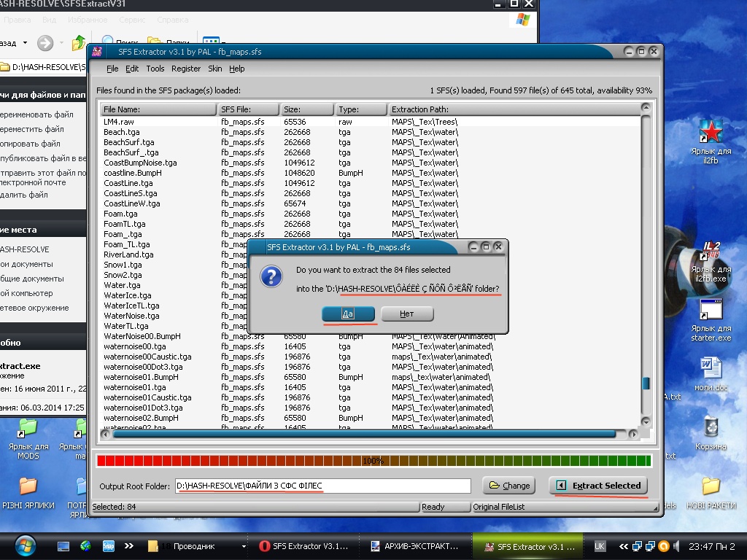747x560 pixels.
Task: Click the Output Root Folder input field
Action: coord(323,486)
